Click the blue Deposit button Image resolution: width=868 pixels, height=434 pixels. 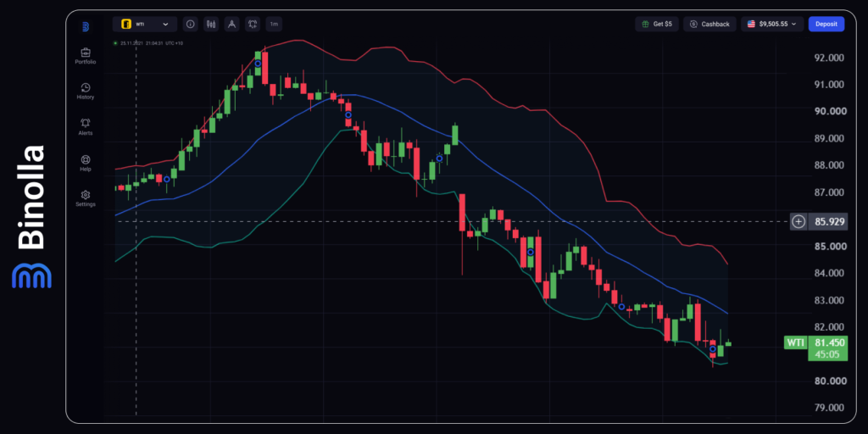(826, 25)
